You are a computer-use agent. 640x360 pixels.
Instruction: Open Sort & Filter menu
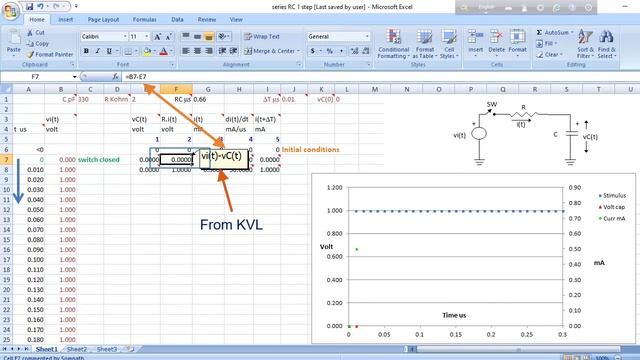click(585, 44)
